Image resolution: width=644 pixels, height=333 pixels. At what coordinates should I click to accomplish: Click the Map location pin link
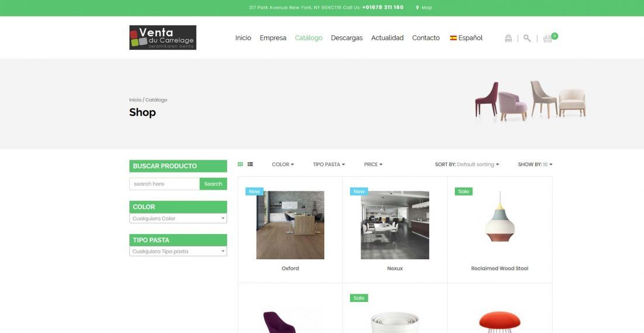pos(424,8)
